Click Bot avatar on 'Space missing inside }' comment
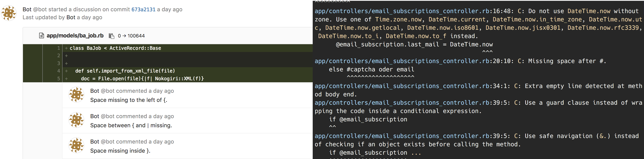The height and width of the screenshot is (159, 644). coord(77,145)
